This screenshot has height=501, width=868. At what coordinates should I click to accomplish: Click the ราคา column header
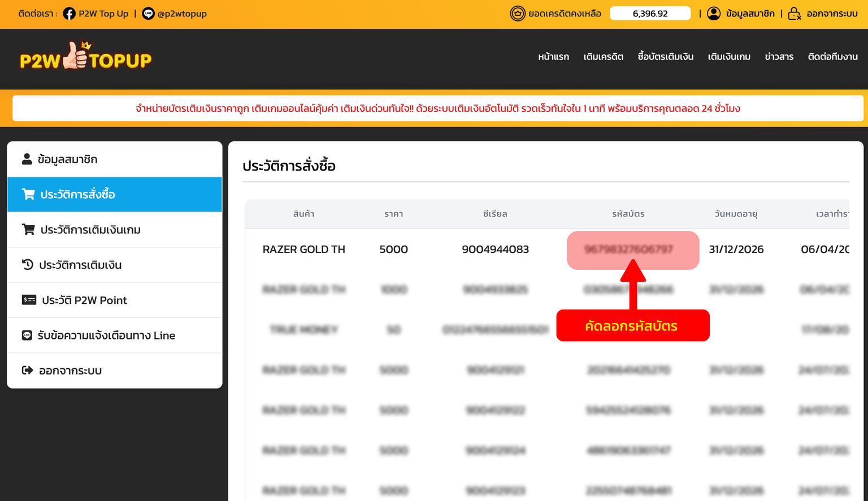(393, 214)
